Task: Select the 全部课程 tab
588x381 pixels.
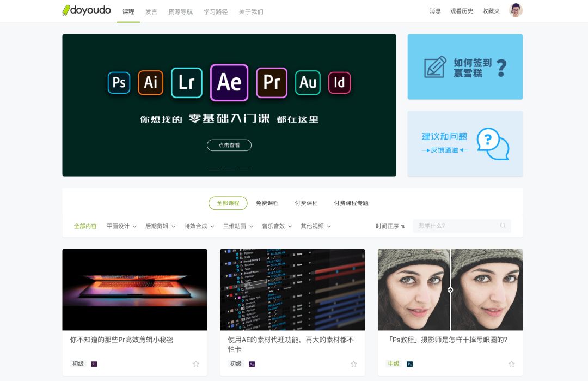Action: click(228, 203)
